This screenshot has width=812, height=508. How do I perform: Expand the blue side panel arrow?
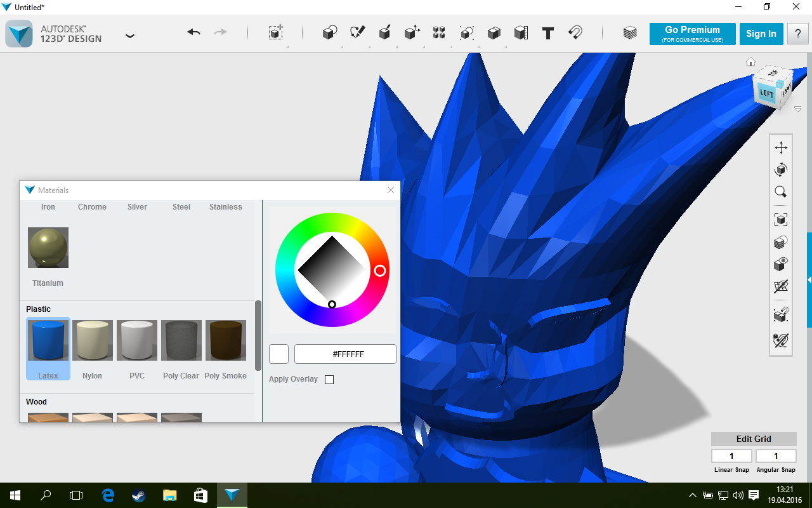[x=809, y=279]
